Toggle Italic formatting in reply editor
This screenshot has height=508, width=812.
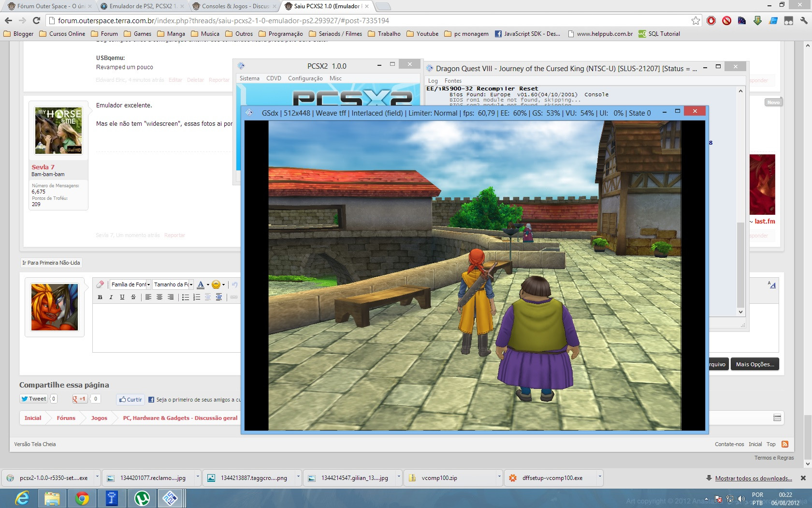(111, 297)
